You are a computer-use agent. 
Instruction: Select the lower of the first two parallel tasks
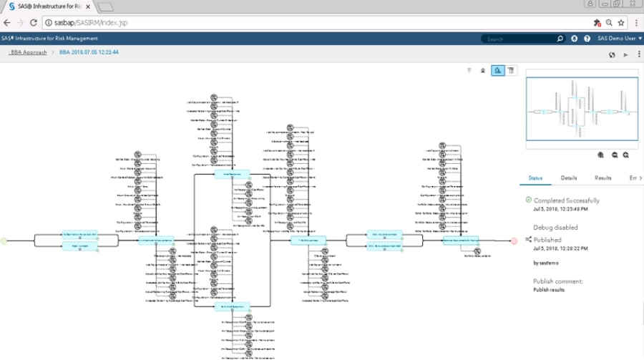pyautogui.click(x=80, y=247)
